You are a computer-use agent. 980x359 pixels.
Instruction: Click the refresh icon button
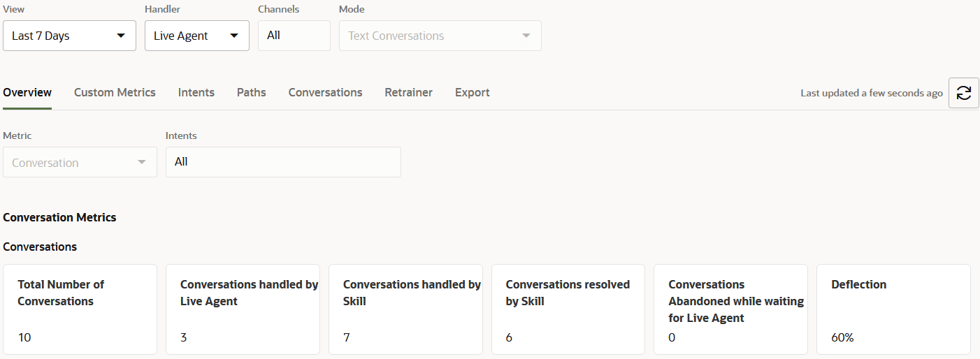[963, 93]
